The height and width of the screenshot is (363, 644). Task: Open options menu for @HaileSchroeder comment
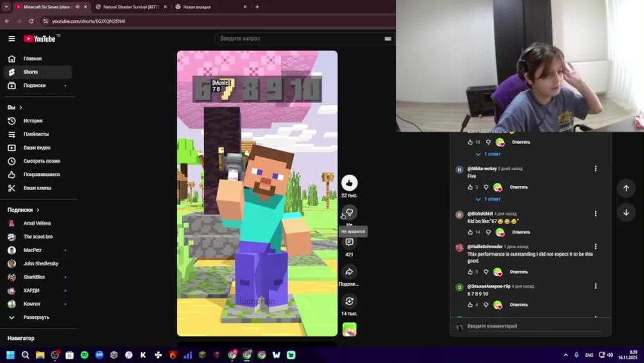point(595,247)
